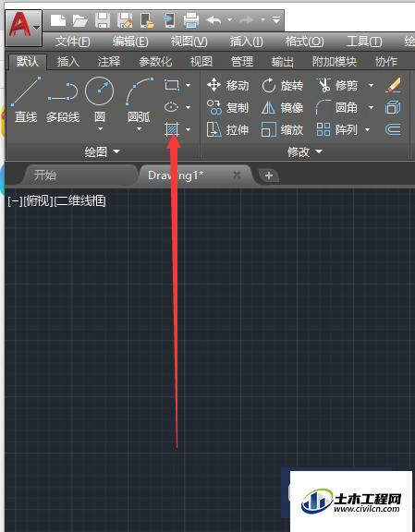Add a new drawing tab with plus
415x532 pixels.
click(269, 175)
